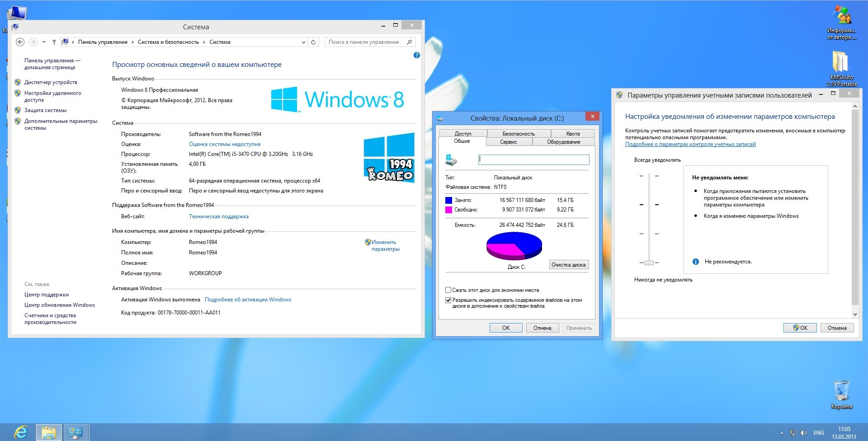Screen dimensions: 868x441
Task: Click Оценка системы недоступна link
Action: coord(225,144)
